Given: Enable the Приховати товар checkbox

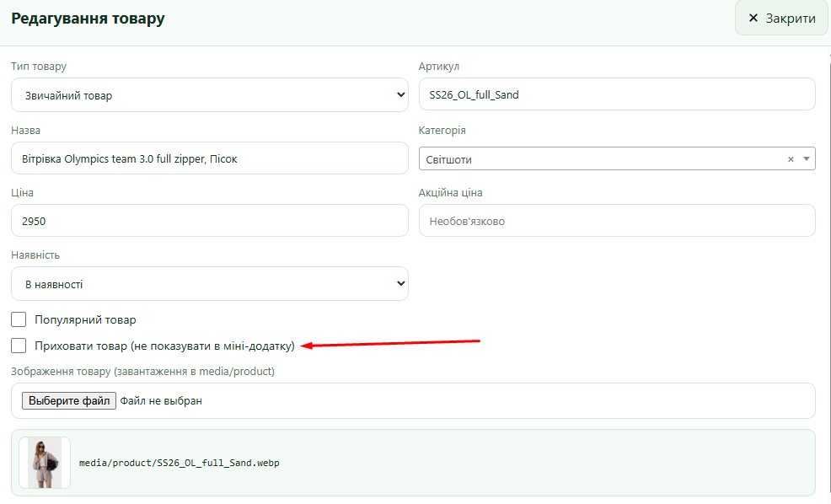Looking at the screenshot, I should 19,346.
